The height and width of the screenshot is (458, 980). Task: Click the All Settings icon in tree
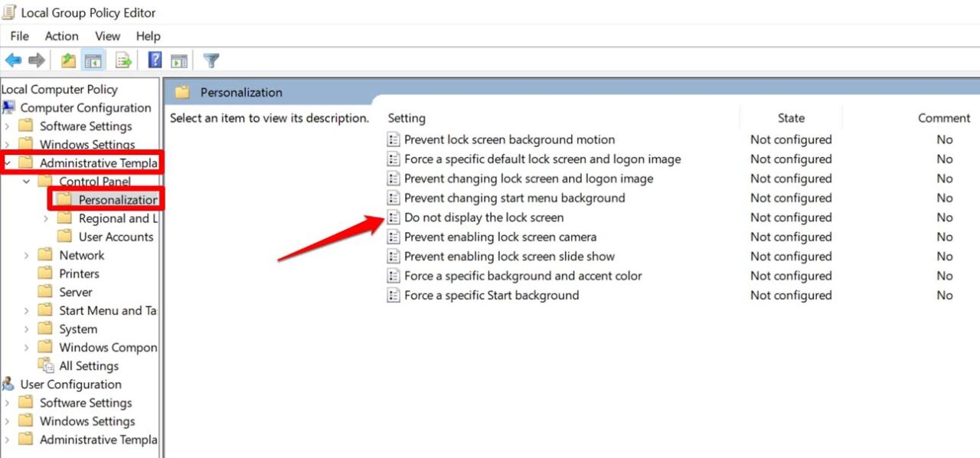(46, 365)
